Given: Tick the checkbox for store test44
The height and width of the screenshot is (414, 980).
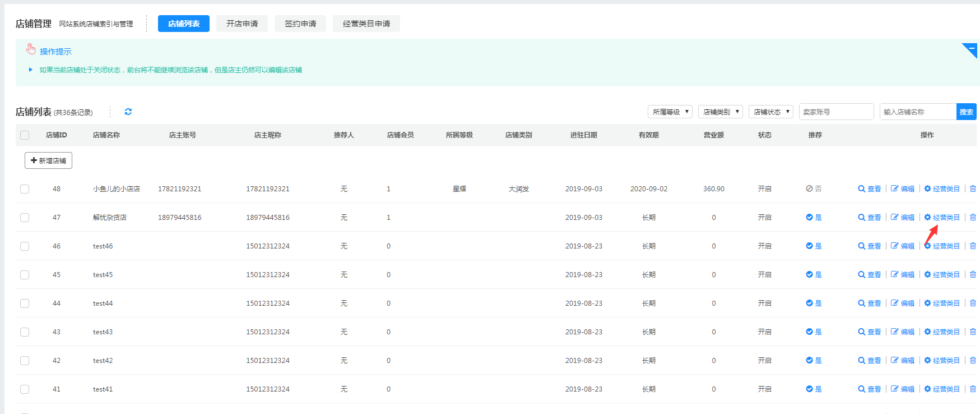Looking at the screenshot, I should 25,303.
